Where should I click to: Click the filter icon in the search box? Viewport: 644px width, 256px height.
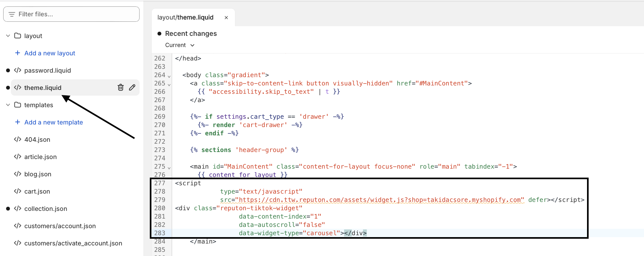coord(12,14)
